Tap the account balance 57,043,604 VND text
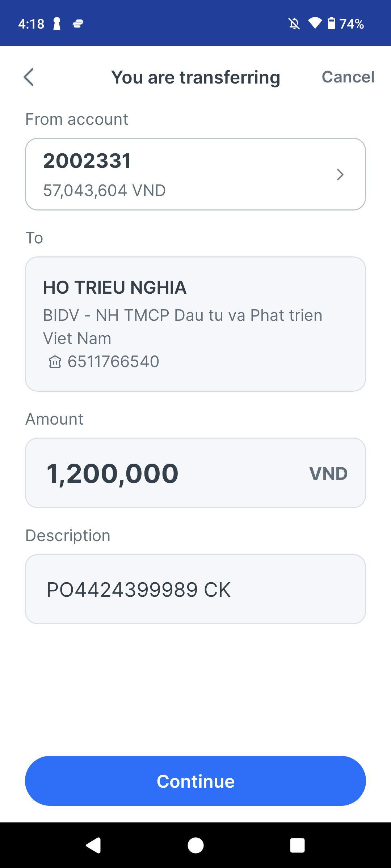 pos(104,190)
